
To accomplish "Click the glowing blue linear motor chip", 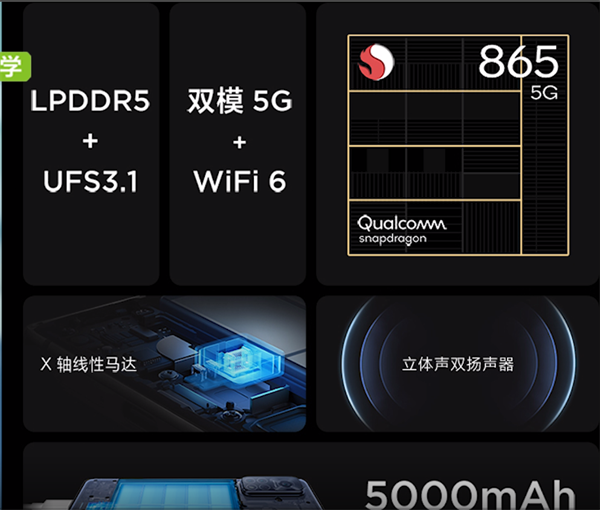I will tap(240, 360).
